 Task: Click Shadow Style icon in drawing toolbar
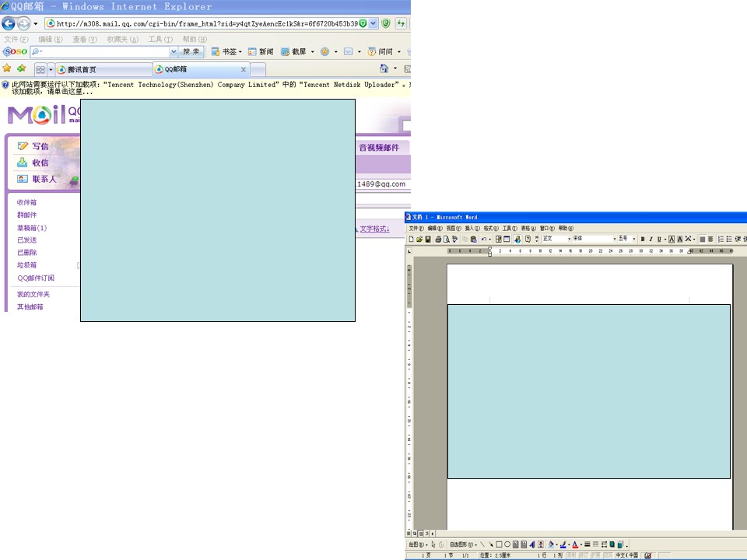tap(612, 544)
